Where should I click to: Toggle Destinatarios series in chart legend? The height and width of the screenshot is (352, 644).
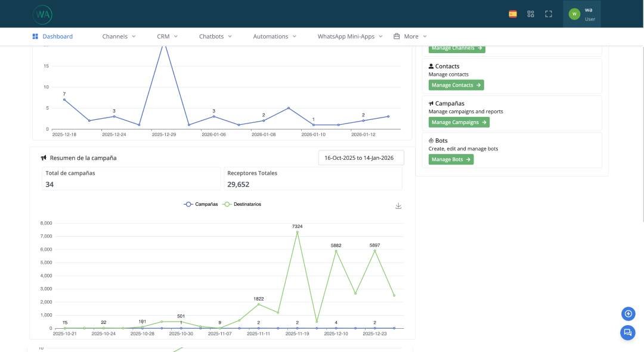point(242,204)
